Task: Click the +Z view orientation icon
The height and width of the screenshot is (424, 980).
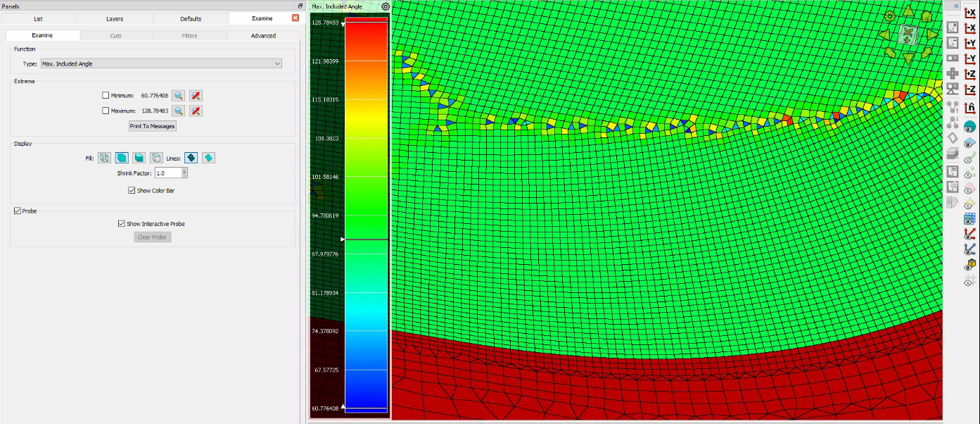Action: pos(970,74)
